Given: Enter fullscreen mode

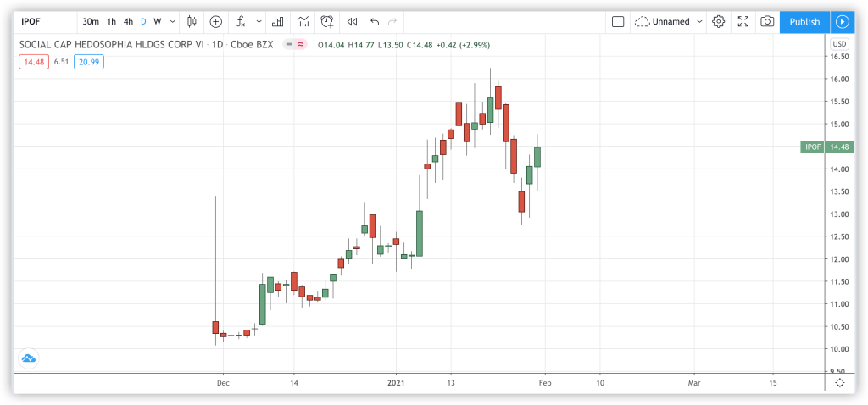Looking at the screenshot, I should coord(743,21).
